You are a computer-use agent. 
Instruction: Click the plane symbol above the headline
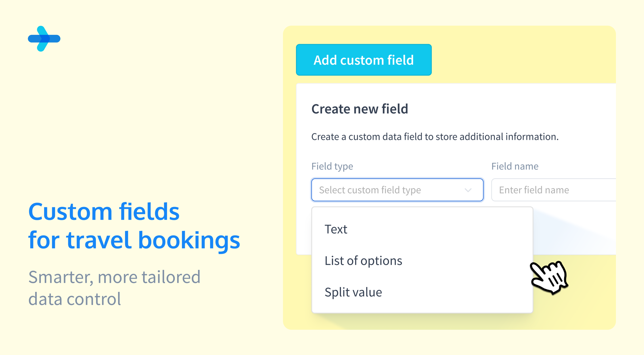pos(44,38)
